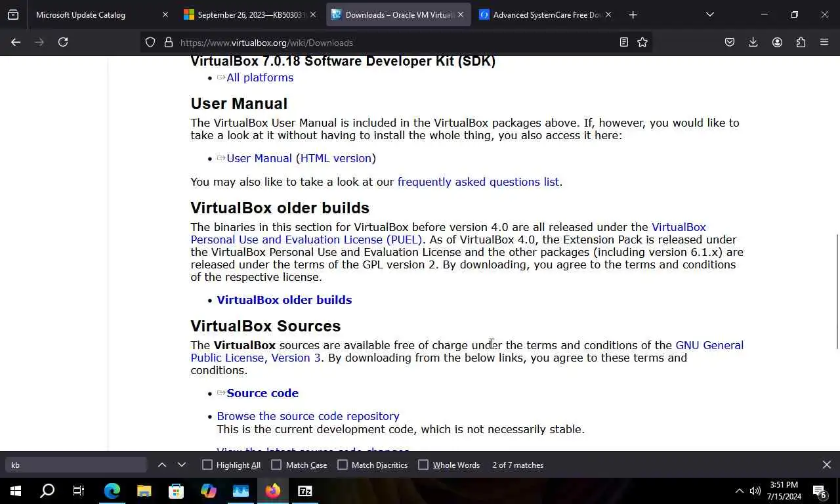Jump to previous find match
Viewport: 840px width, 504px height.
click(x=162, y=465)
